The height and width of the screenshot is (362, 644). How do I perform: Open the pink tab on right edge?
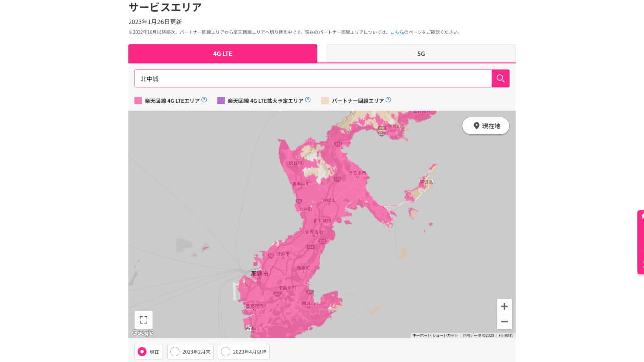click(642, 241)
